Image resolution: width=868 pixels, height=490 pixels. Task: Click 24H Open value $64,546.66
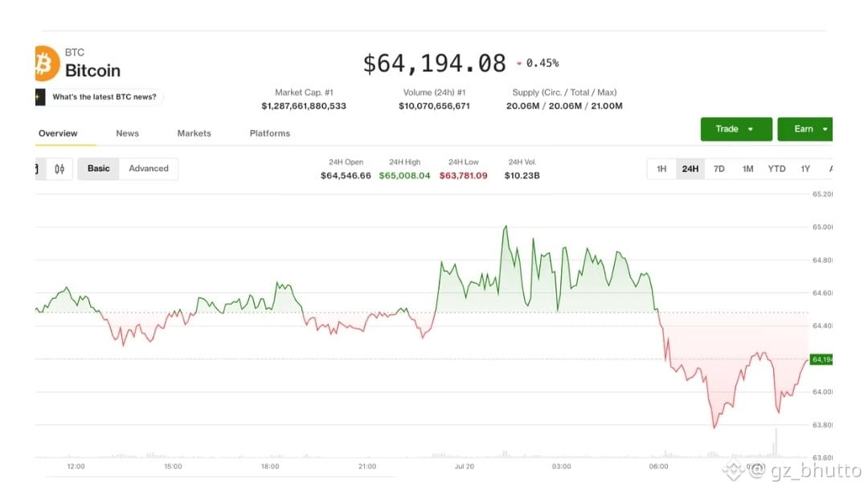coord(346,175)
